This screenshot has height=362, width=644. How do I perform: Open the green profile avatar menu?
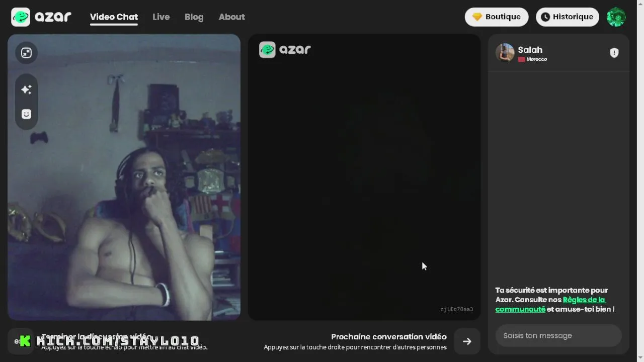point(616,17)
